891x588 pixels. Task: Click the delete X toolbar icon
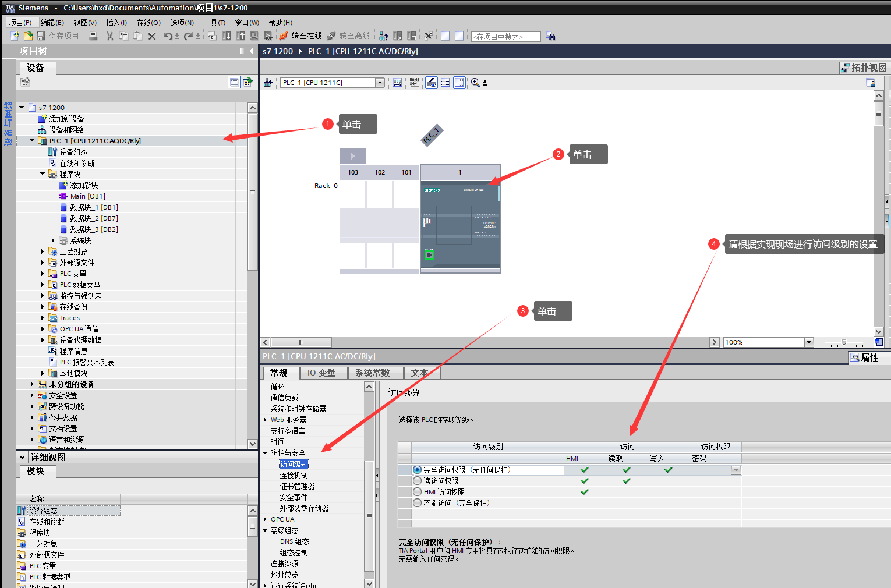click(x=152, y=36)
